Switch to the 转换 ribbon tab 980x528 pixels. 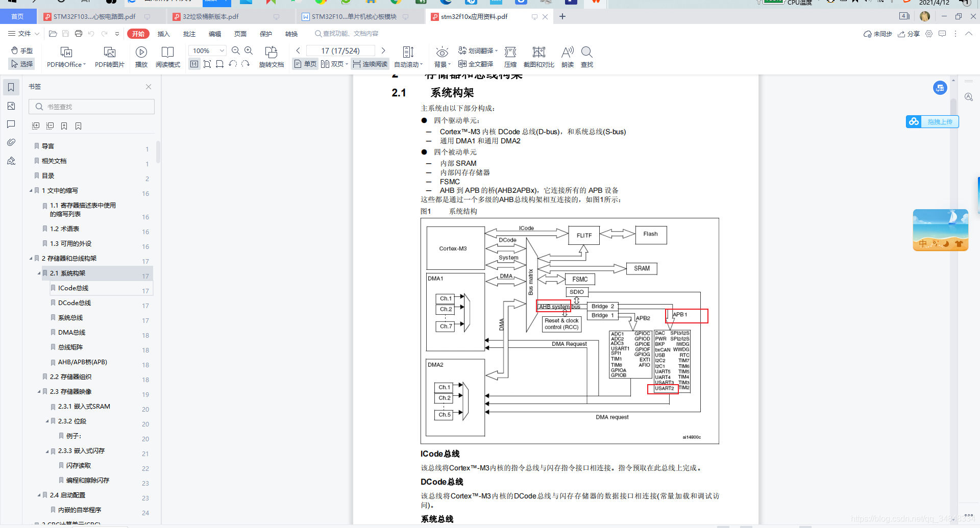click(x=291, y=34)
